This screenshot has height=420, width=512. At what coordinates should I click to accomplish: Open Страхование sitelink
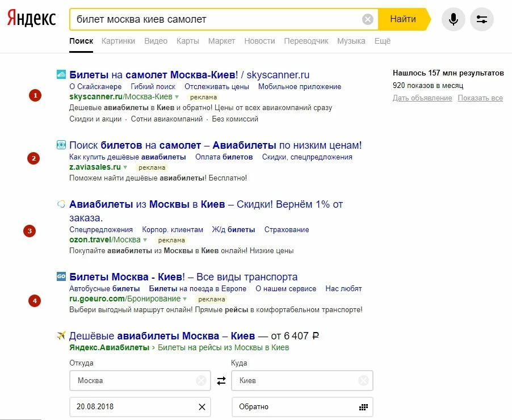(287, 230)
